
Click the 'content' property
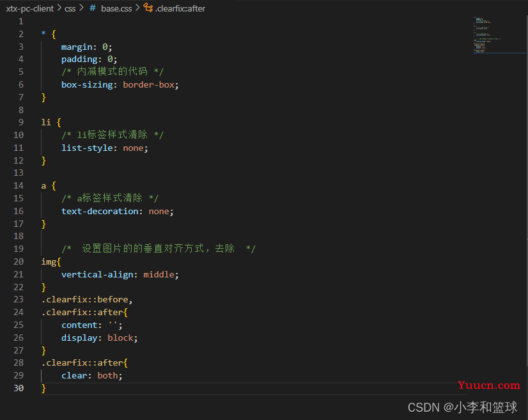pyautogui.click(x=79, y=325)
